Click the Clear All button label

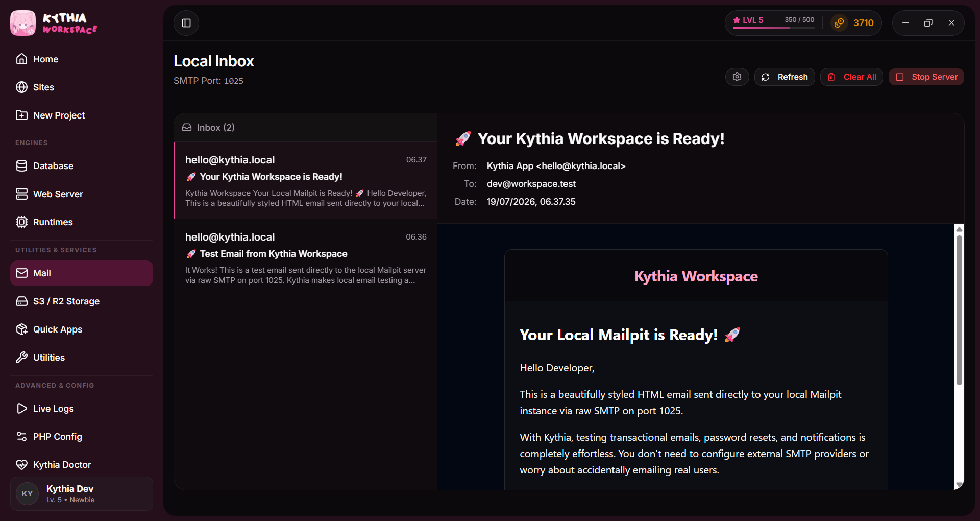pyautogui.click(x=860, y=77)
